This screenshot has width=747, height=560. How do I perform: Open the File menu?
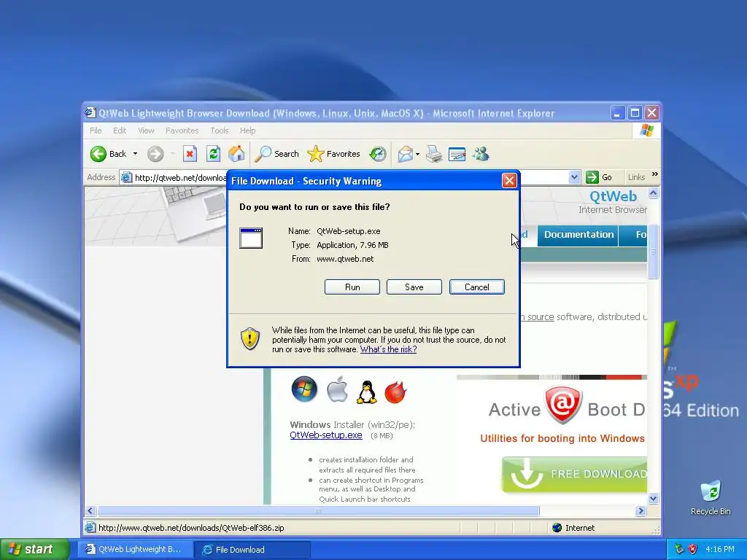[x=96, y=131]
